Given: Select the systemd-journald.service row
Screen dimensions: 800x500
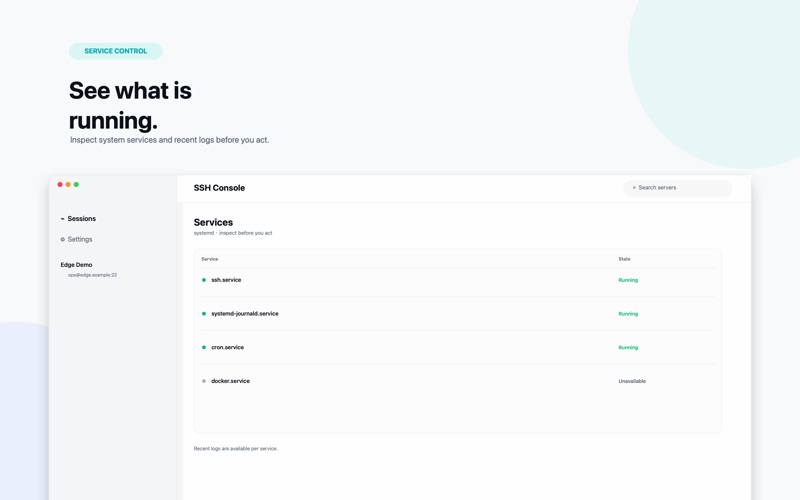Looking at the screenshot, I should click(x=457, y=314).
